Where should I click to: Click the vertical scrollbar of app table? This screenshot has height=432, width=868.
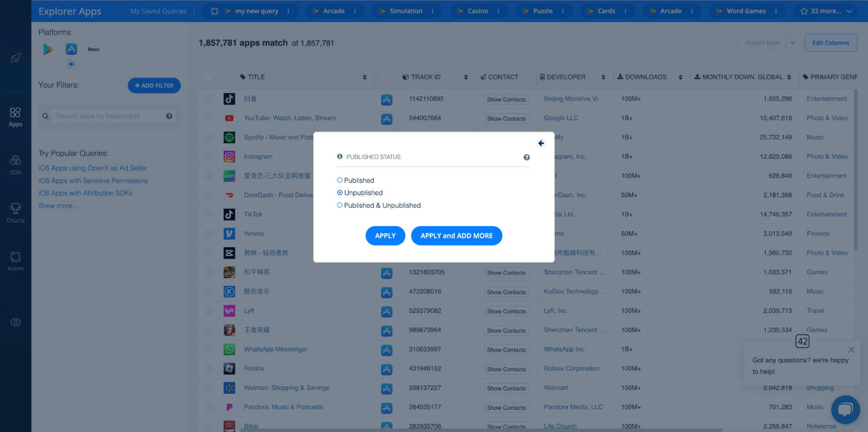(855, 170)
